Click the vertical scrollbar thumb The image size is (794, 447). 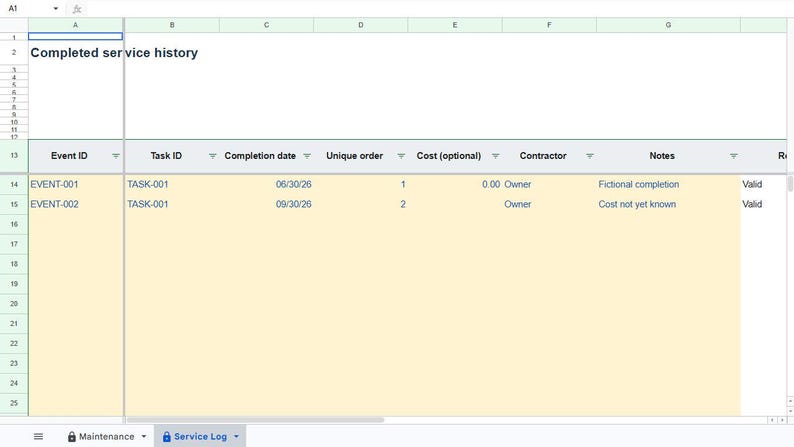point(790,183)
